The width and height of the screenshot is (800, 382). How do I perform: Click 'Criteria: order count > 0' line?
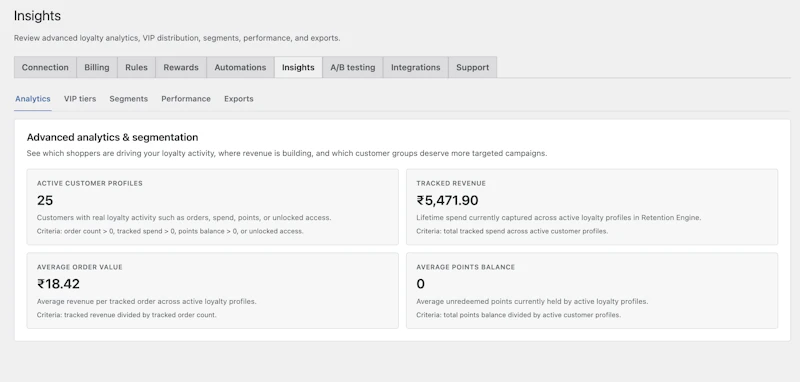(x=170, y=231)
